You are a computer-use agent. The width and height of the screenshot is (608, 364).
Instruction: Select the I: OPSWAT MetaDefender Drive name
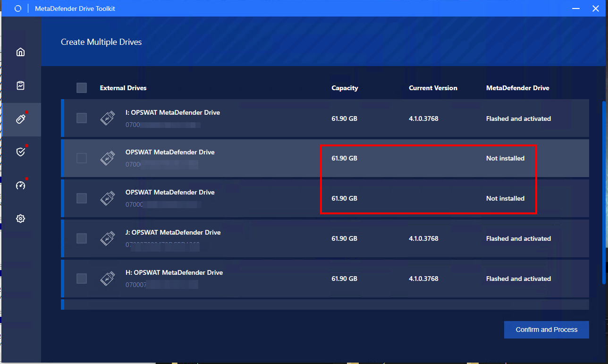point(173,112)
